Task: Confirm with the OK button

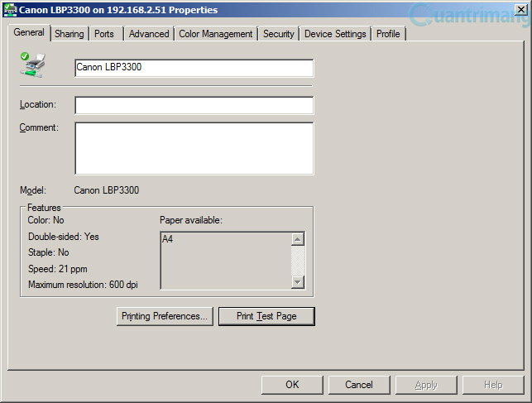Action: pos(292,385)
